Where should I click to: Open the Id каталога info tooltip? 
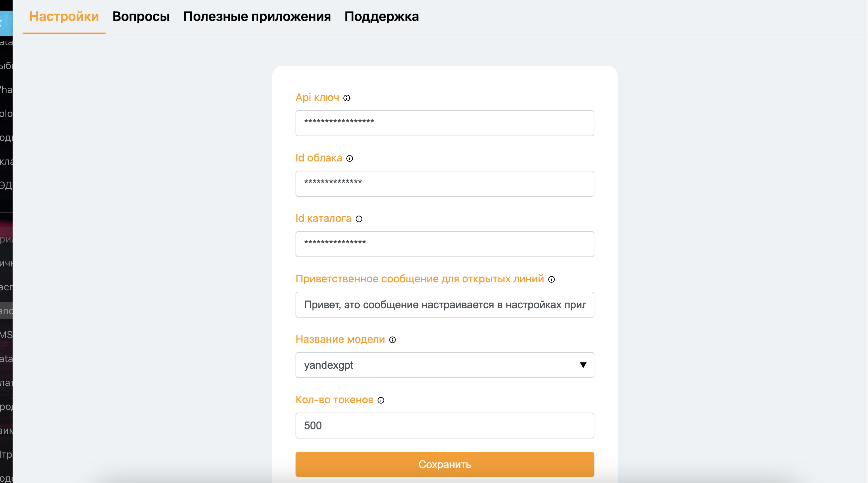coord(359,219)
